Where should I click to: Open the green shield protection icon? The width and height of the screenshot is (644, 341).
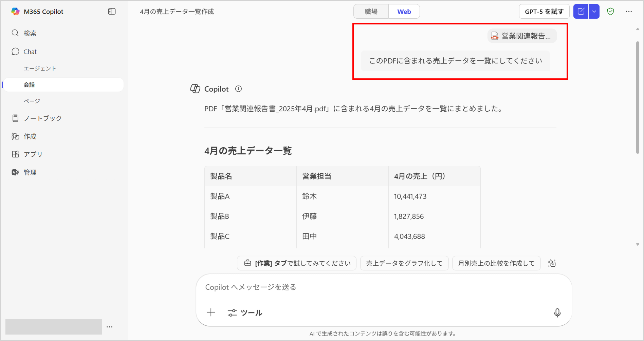click(610, 12)
